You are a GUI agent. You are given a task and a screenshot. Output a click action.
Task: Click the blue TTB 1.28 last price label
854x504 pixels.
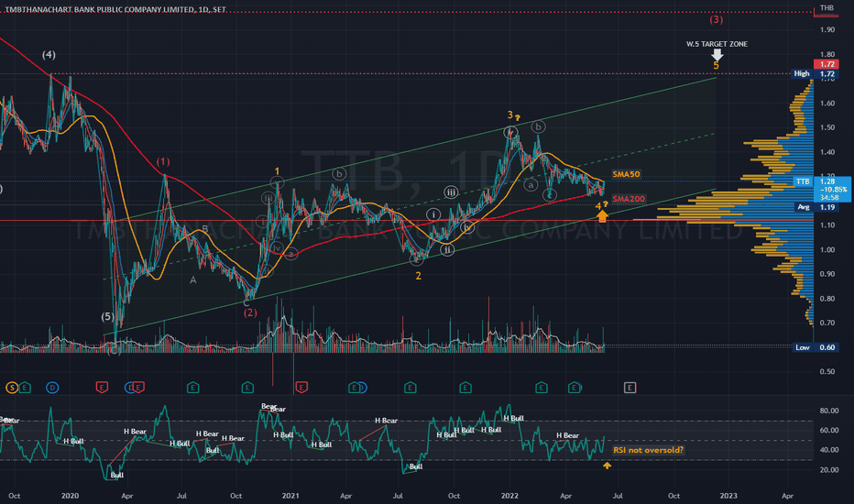click(x=823, y=189)
